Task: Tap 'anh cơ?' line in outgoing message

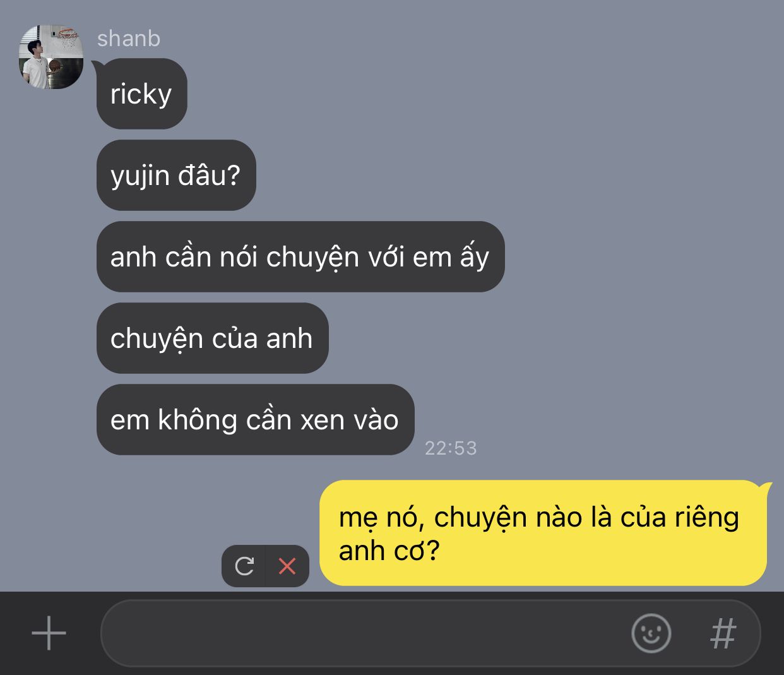Action: [x=389, y=551]
